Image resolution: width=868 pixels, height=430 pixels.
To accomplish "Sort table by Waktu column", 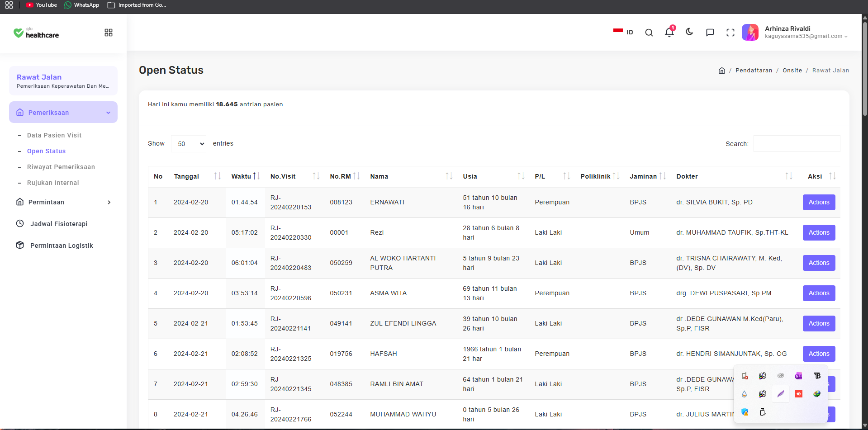I will tap(246, 176).
